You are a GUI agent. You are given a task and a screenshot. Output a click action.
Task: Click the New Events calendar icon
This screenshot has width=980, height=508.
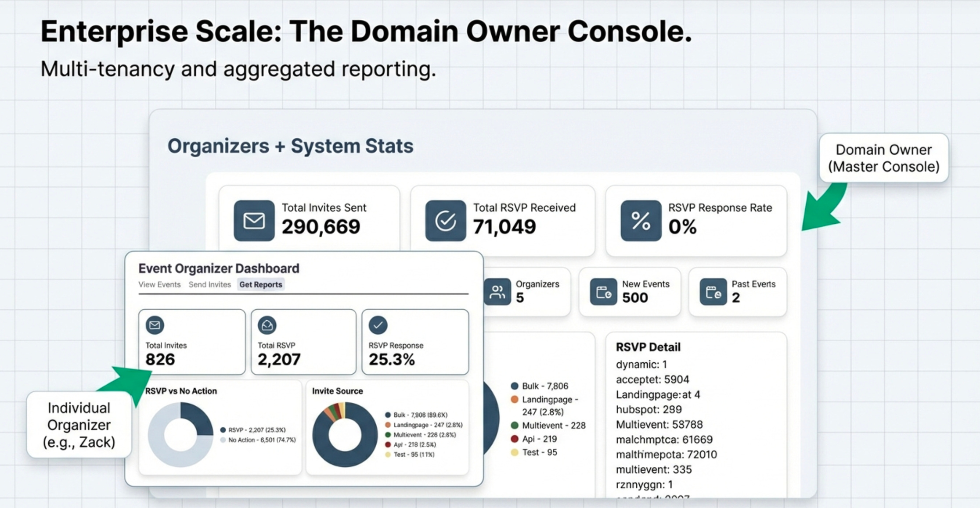tap(603, 292)
